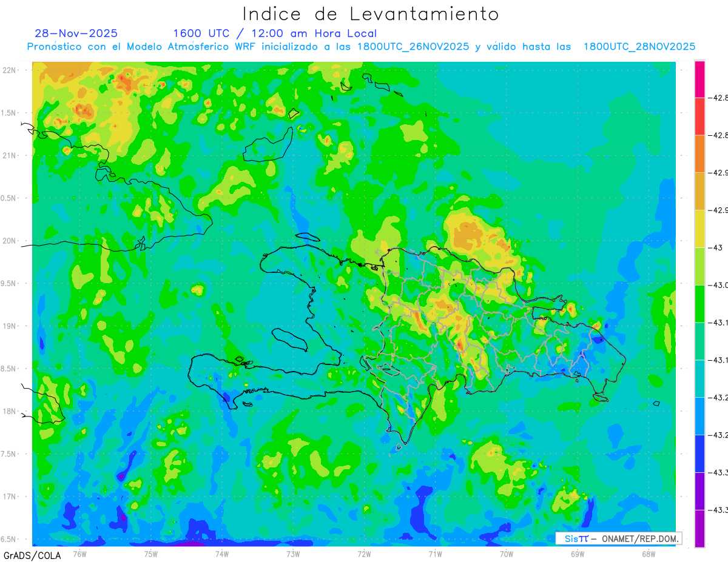Image resolution: width=728 pixels, height=562 pixels.
Task: Click the "-43" value on the color scale
Action: point(717,247)
